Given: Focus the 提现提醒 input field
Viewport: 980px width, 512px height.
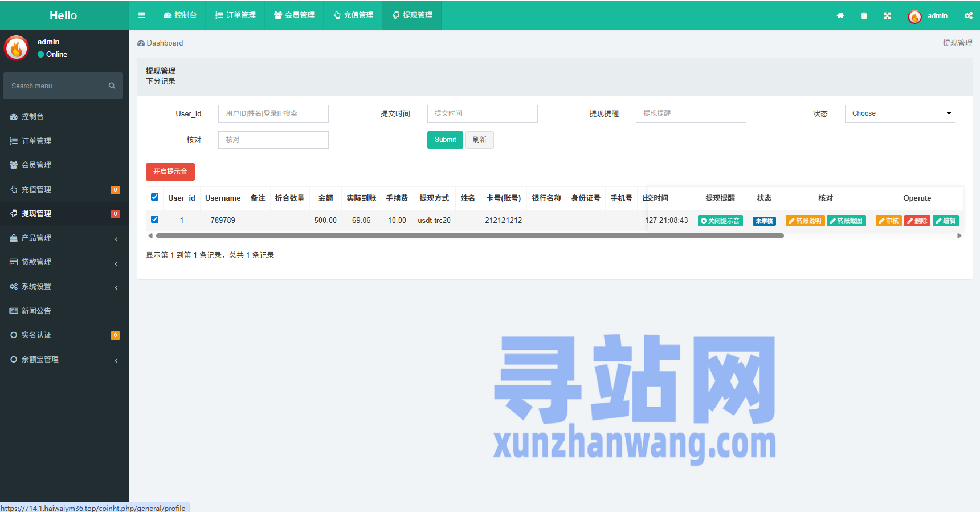Looking at the screenshot, I should [691, 113].
